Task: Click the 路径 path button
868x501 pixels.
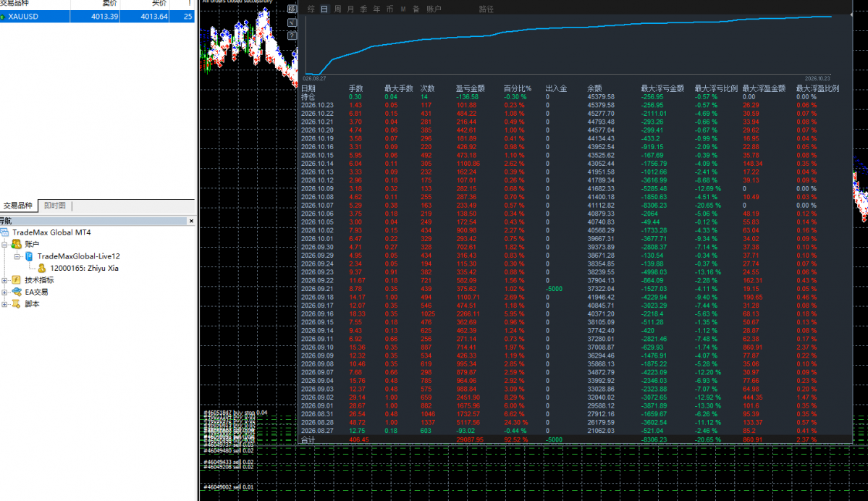Action: tap(486, 9)
